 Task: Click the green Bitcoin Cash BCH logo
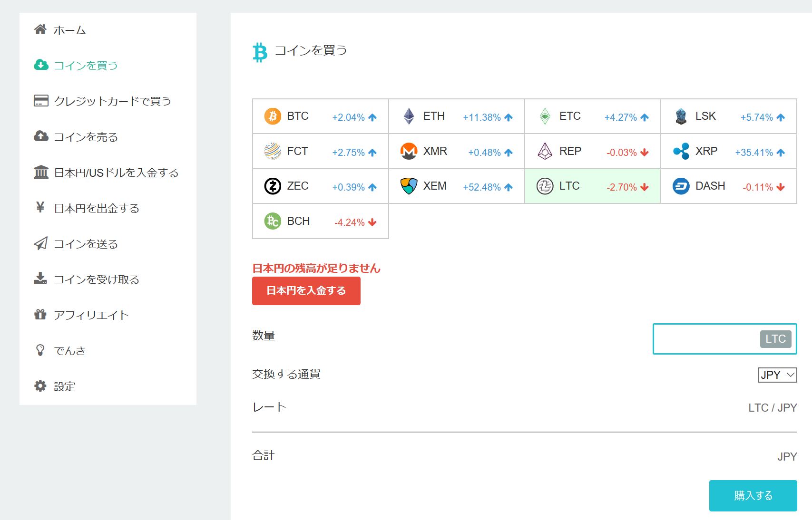click(x=273, y=221)
